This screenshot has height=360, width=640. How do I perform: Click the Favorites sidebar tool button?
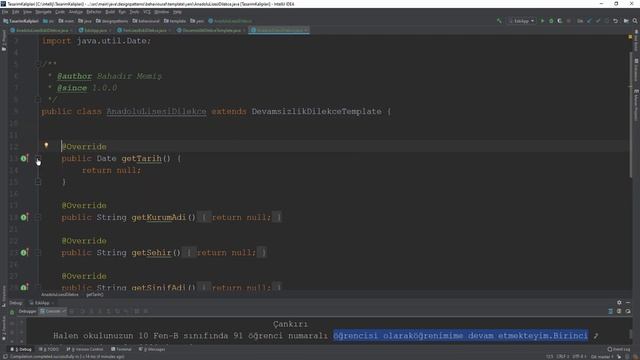[x=4, y=329]
